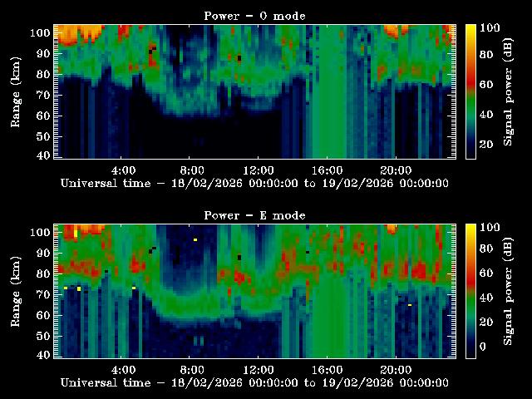Click the 100 value on O mode colorbar scale
Screen dimensions: 532x399
tap(490, 27)
